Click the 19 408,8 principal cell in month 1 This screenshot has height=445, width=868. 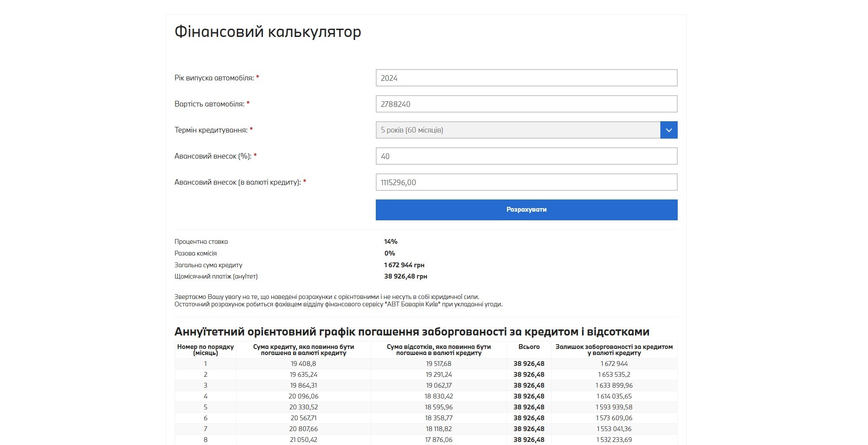(x=303, y=364)
